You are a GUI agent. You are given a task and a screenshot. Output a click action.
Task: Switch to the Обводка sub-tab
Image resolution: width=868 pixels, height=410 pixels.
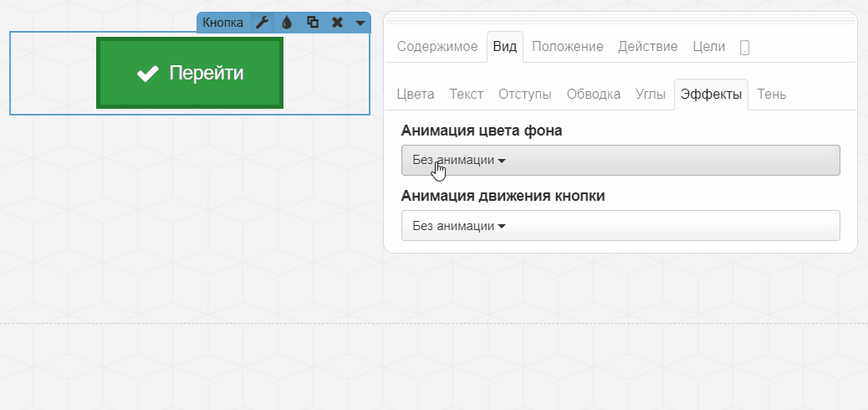click(594, 95)
